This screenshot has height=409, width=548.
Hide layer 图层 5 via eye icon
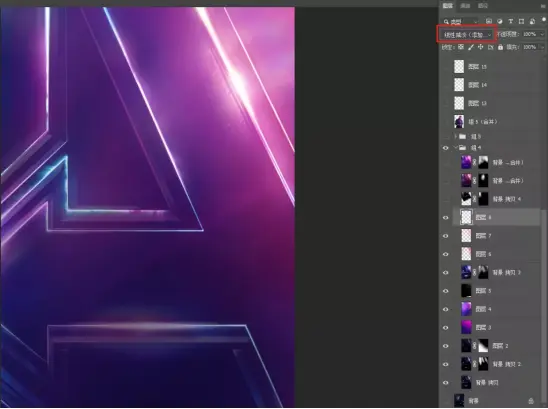pyautogui.click(x=446, y=291)
